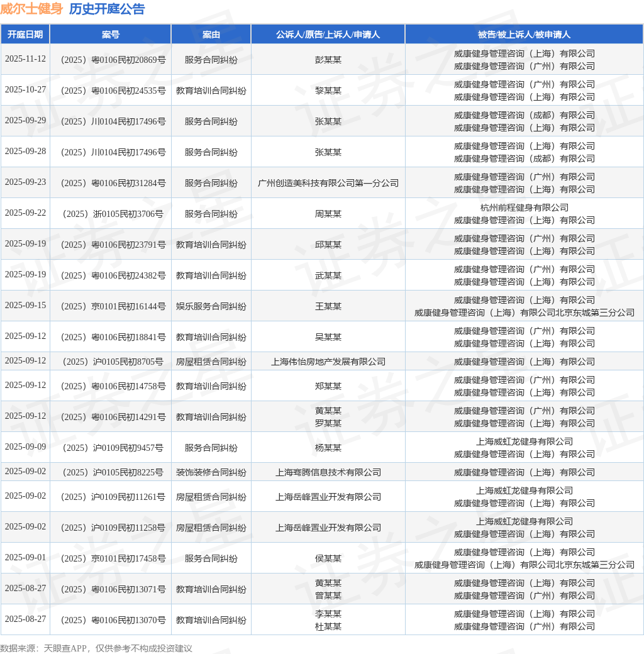Select case number 粤0106民初13070号
644x654 pixels.
[113, 620]
